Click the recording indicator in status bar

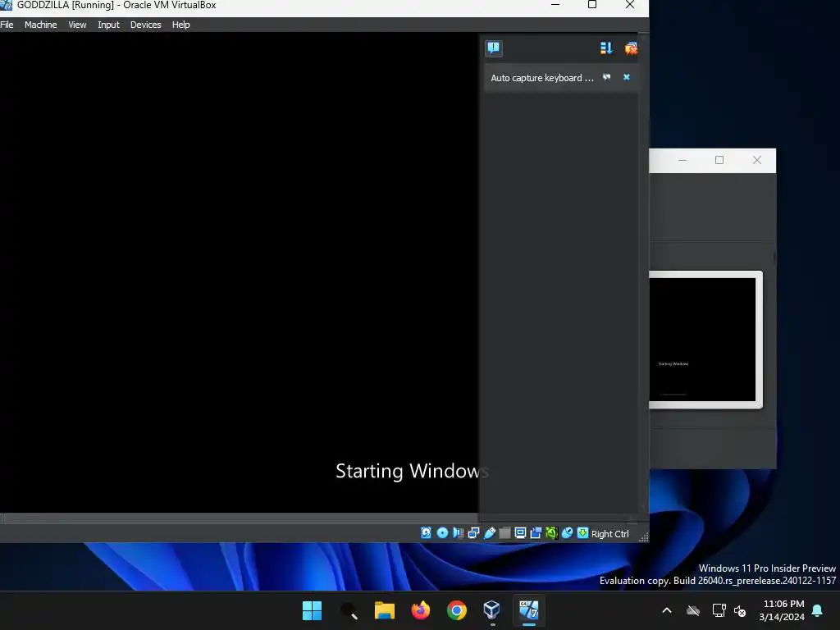pos(536,532)
